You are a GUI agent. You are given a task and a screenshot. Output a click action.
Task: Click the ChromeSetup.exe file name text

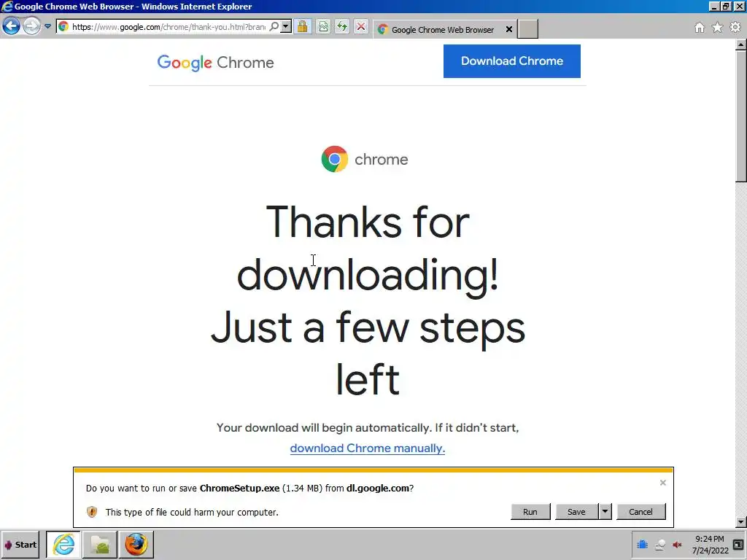pyautogui.click(x=239, y=488)
